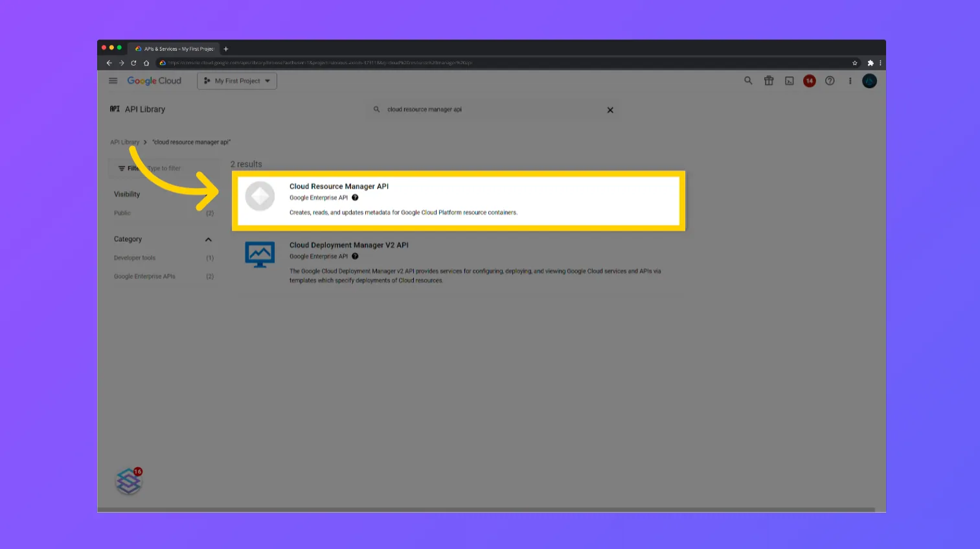
Task: Open the hamburger navigation menu
Action: (x=113, y=81)
